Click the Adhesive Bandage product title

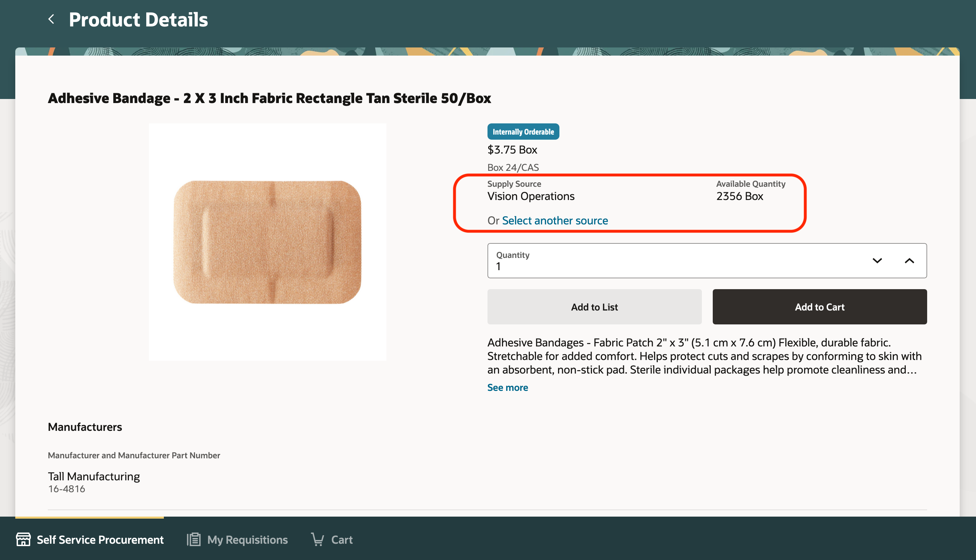[269, 98]
